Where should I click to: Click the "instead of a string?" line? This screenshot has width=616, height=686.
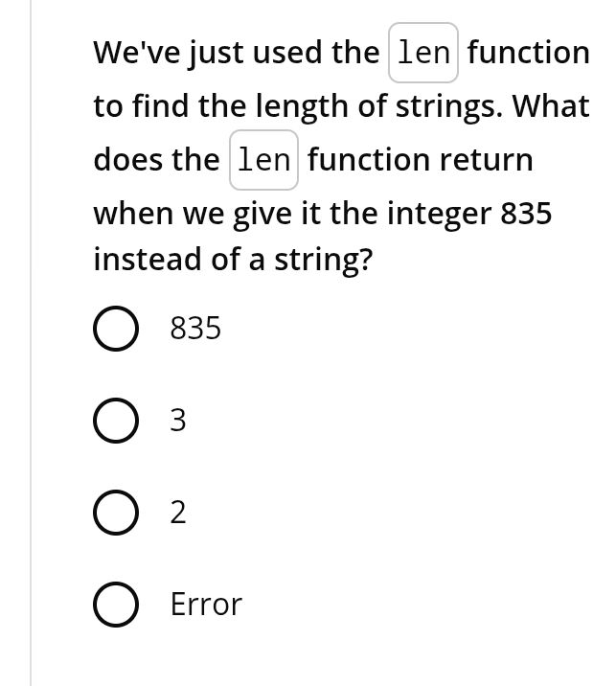[x=232, y=260]
